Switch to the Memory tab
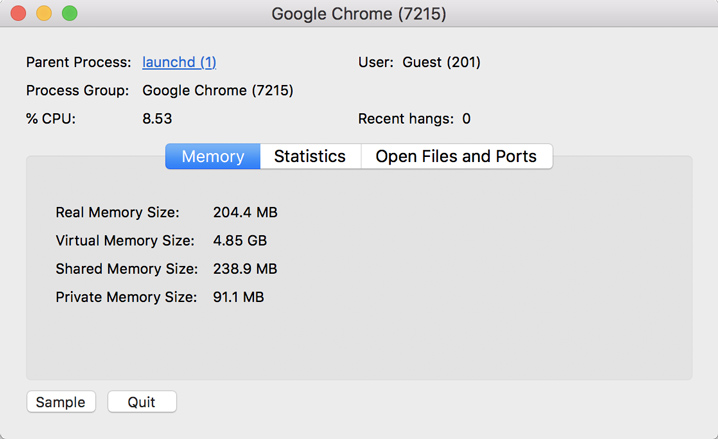The width and height of the screenshot is (718, 439). click(213, 156)
